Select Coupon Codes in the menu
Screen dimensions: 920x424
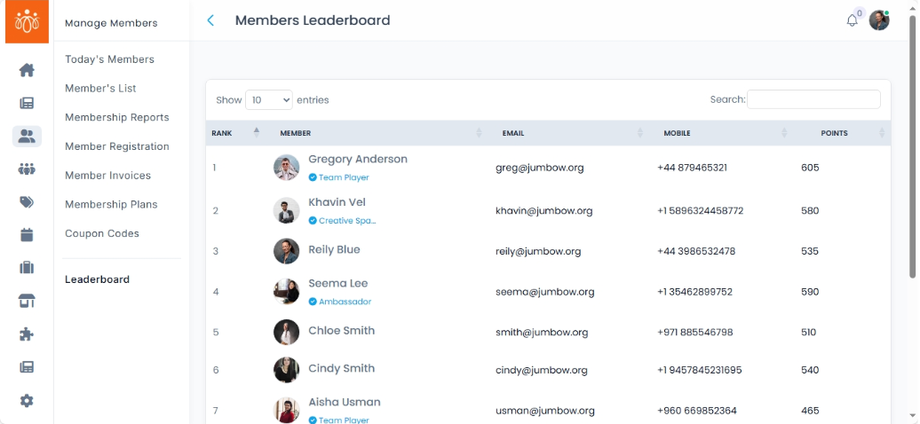(x=102, y=233)
